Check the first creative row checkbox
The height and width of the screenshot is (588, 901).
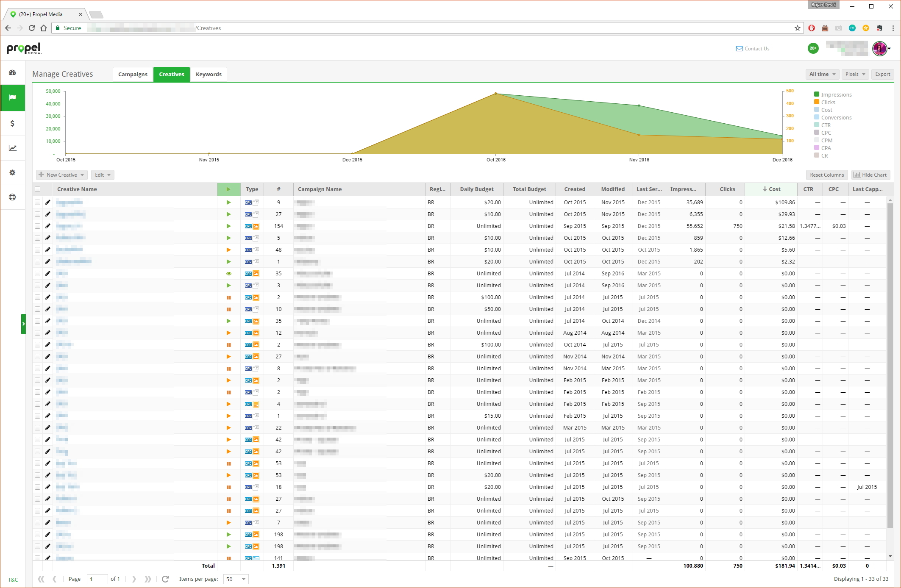(38, 202)
